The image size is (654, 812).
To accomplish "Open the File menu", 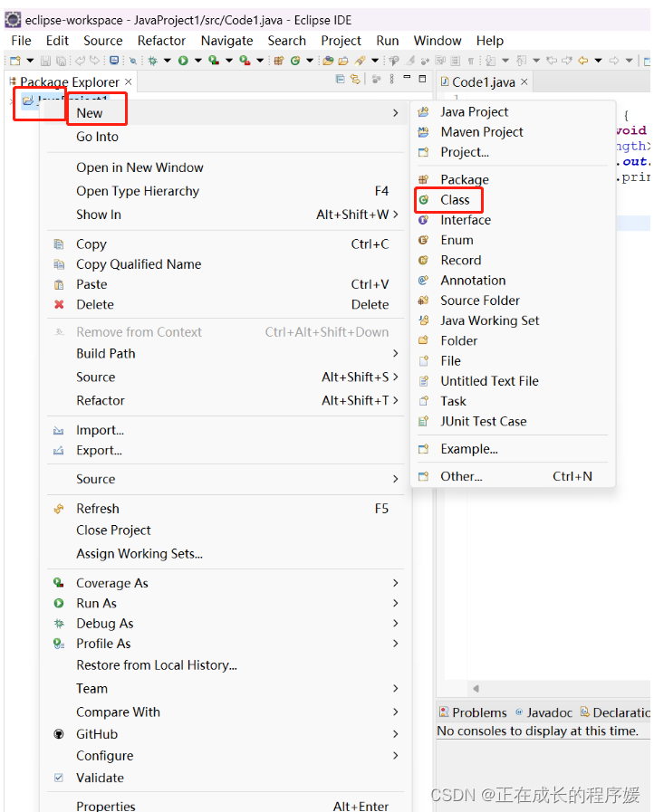I will pyautogui.click(x=21, y=41).
